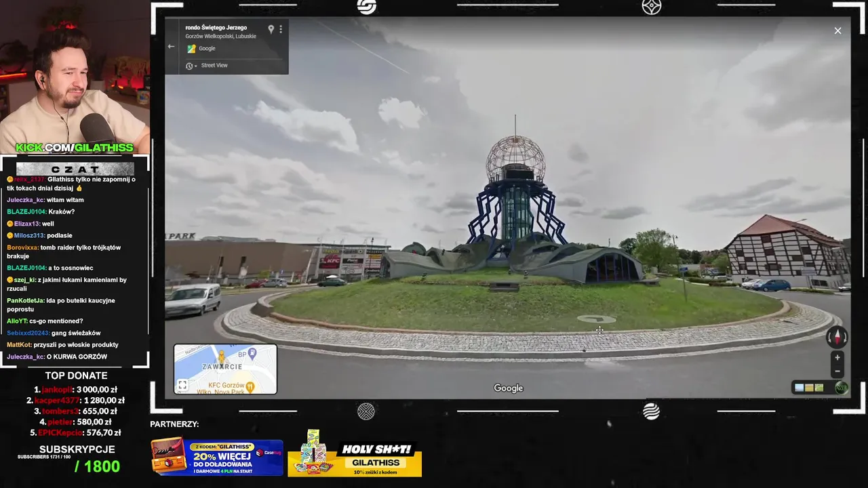
Task: Zoom out with the minus button
Action: click(837, 371)
